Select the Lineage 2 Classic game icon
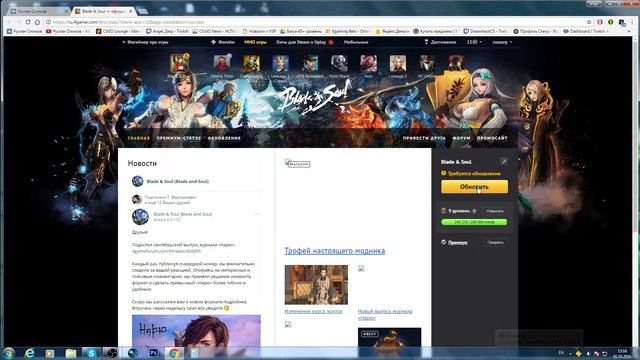640x360 pixels. (x=280, y=64)
